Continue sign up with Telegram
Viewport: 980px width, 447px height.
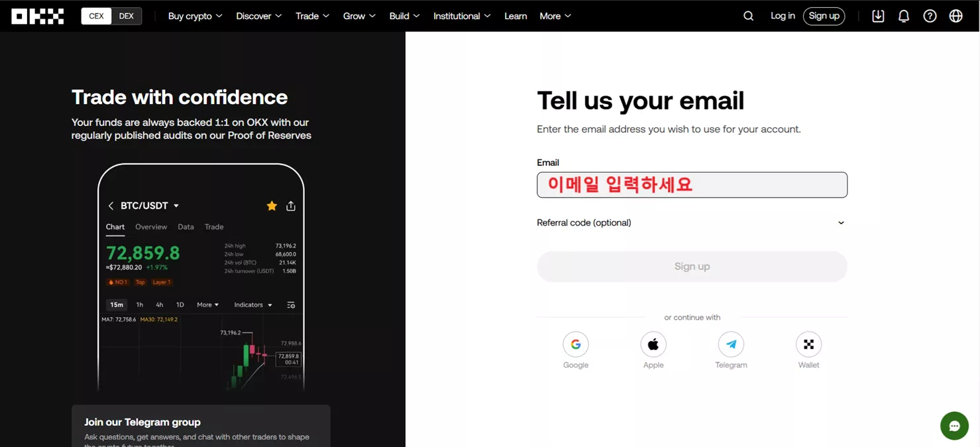(x=731, y=344)
